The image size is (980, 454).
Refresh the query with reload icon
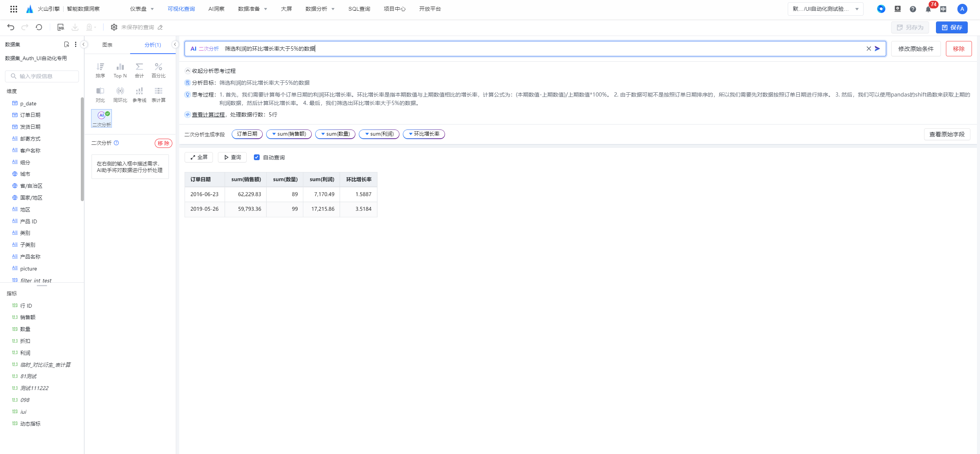39,27
